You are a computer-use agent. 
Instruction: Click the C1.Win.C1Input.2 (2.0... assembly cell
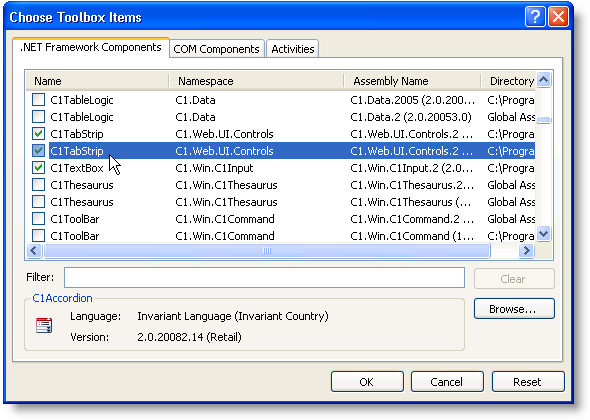(x=412, y=168)
